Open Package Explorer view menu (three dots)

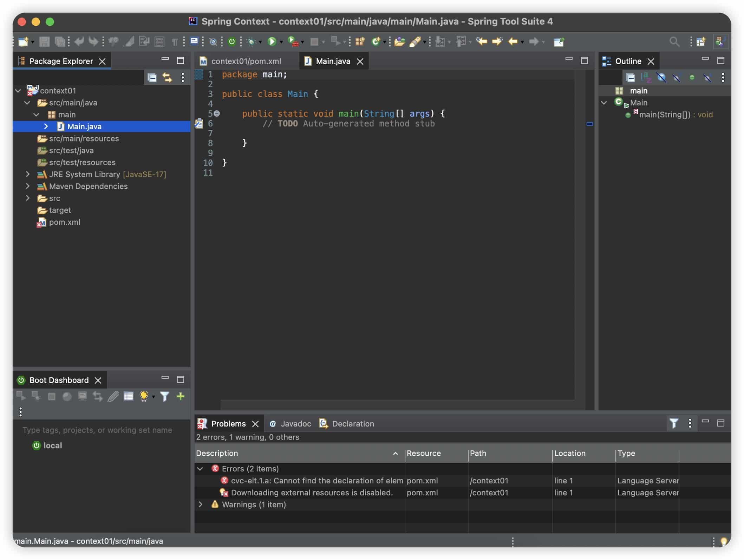(x=183, y=77)
